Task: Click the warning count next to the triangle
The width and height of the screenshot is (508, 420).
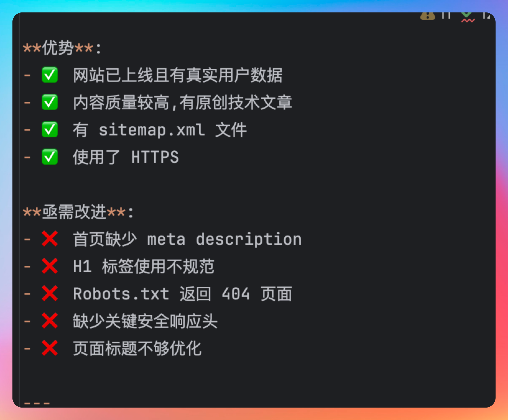Action: pos(446,16)
